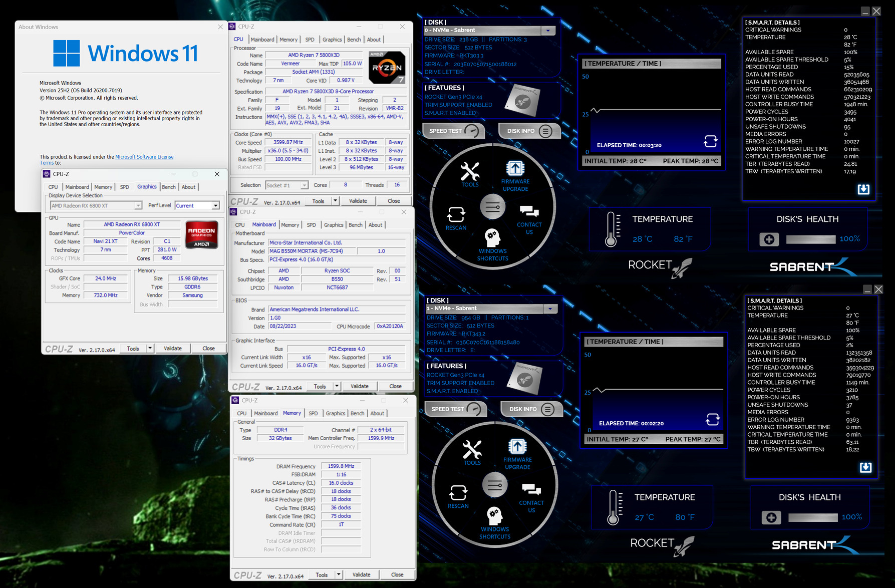
Task: Open Disk Info for Sabrent disk 0
Action: click(530, 131)
